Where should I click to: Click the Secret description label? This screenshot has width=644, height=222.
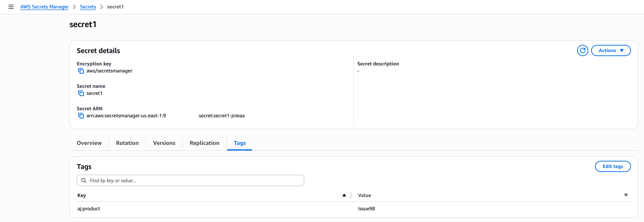pos(378,64)
